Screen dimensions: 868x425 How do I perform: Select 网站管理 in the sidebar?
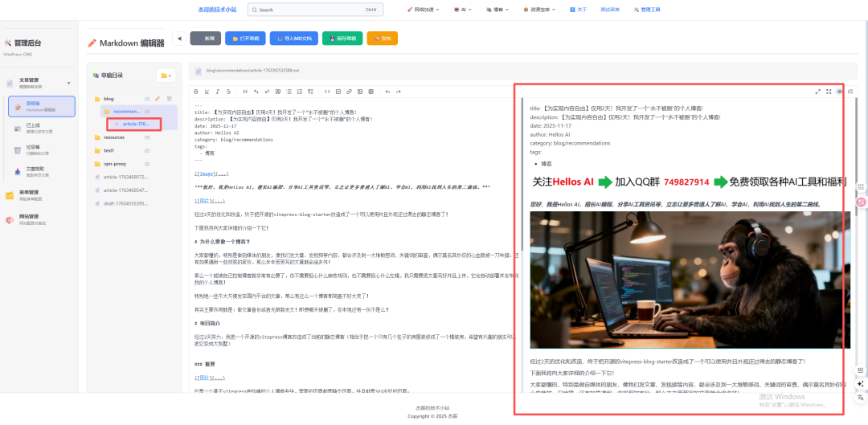(29, 219)
